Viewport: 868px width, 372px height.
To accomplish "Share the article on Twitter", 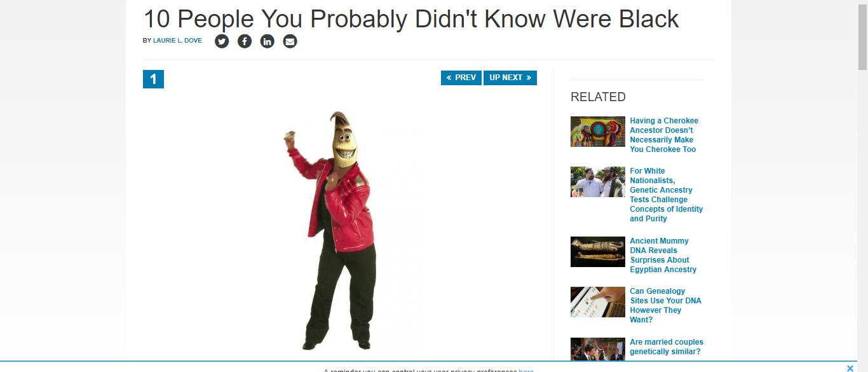I will pos(222,41).
